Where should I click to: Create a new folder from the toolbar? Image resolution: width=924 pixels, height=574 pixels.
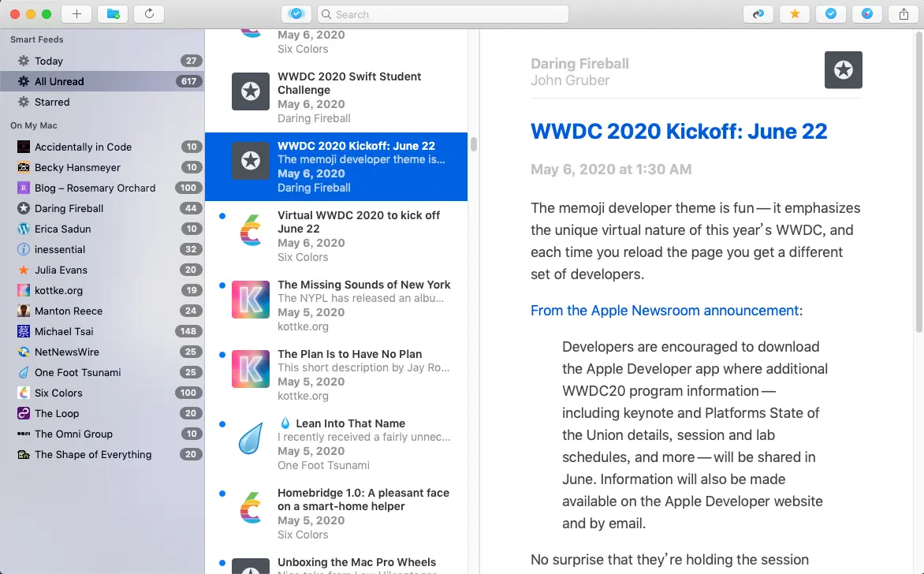[113, 14]
